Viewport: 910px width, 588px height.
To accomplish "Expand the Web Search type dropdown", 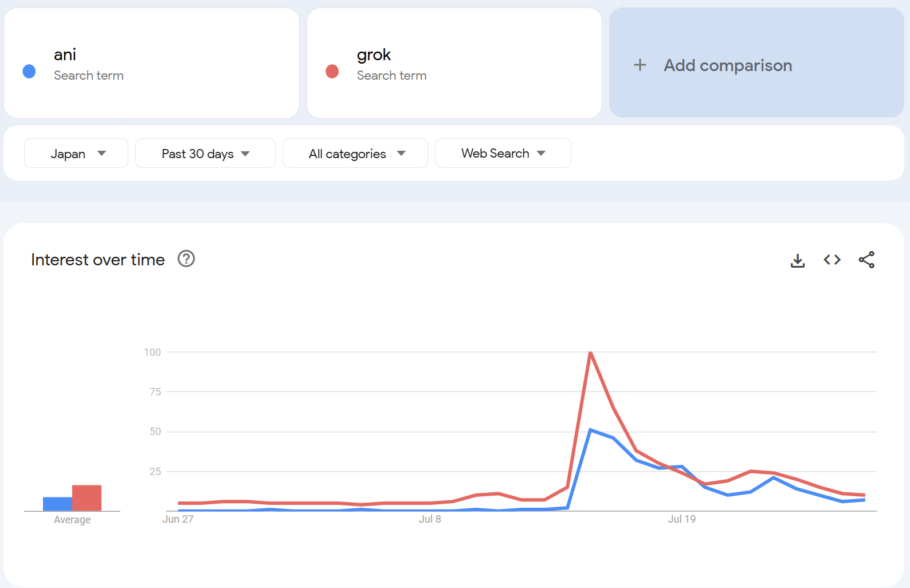I will pyautogui.click(x=503, y=154).
